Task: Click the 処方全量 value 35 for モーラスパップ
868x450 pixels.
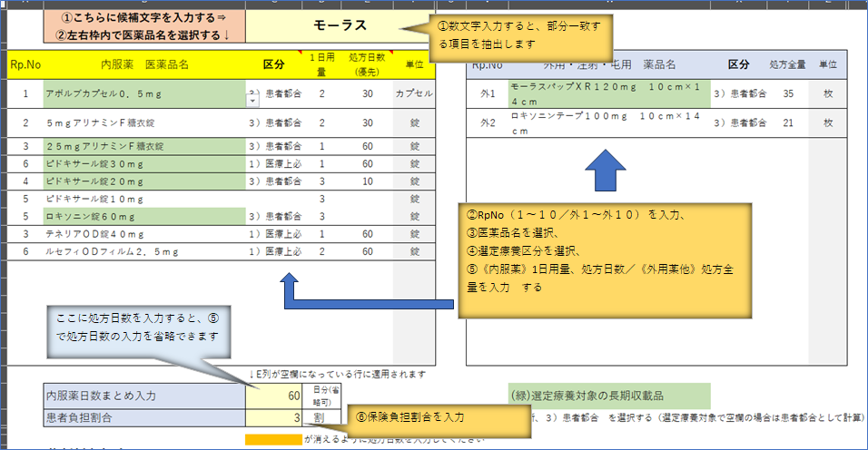Action: [x=788, y=94]
